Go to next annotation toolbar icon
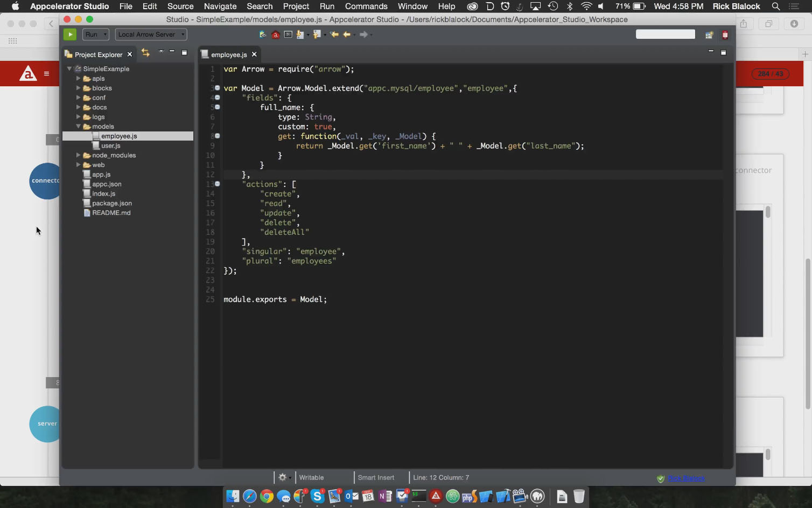This screenshot has height=508, width=812. [x=300, y=34]
